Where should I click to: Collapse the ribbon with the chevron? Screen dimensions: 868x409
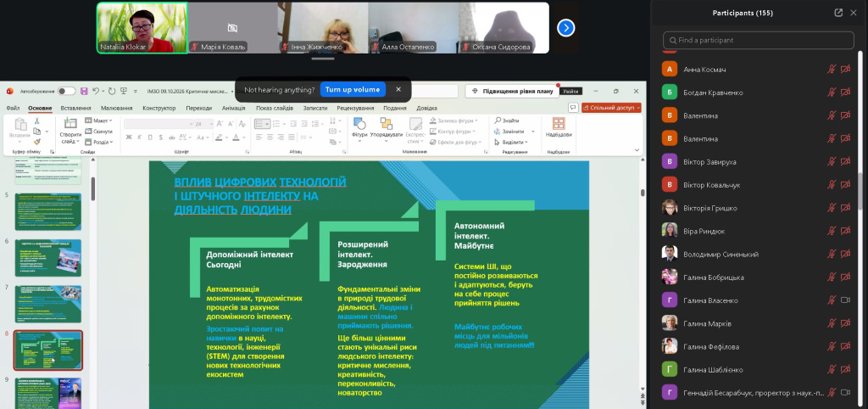(637, 150)
